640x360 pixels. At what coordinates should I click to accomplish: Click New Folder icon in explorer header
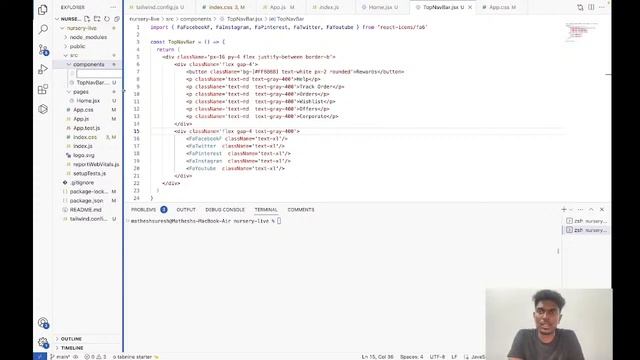(x=97, y=19)
